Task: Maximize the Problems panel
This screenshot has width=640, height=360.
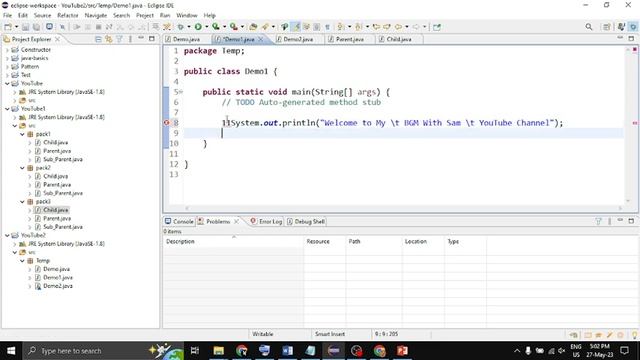Action: 631,221
